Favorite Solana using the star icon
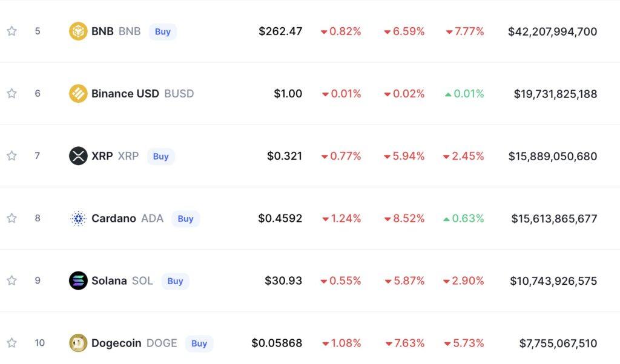Screen dimensions: 620x364 (12, 281)
